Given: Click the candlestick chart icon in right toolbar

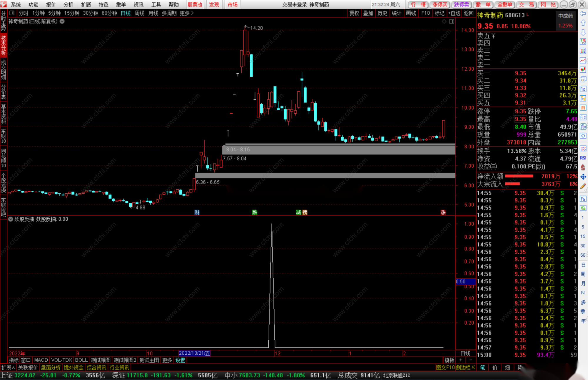Looking at the screenshot, I should (583, 70).
